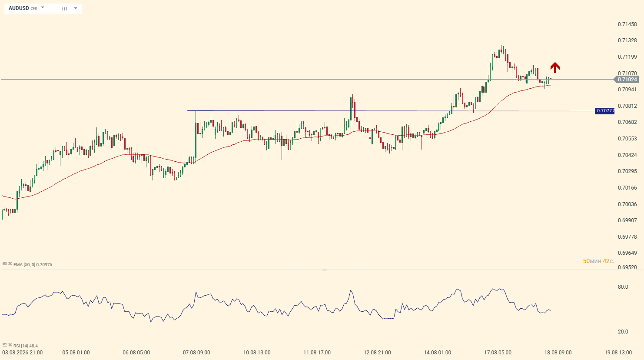644x360 pixels.
Task: Remove the RSI indicator with its X icon
Action: click(10, 345)
